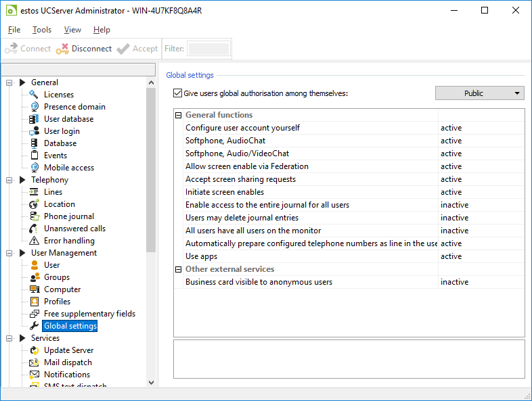Viewport: 532px width, 401px height.
Task: Collapse the Telephony tree node
Action: tap(10, 180)
